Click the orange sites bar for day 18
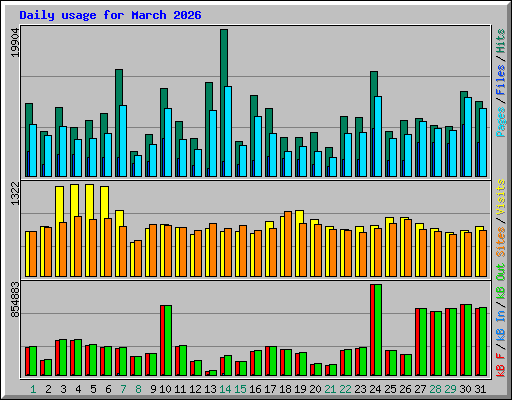The image size is (512, 400). tap(288, 244)
